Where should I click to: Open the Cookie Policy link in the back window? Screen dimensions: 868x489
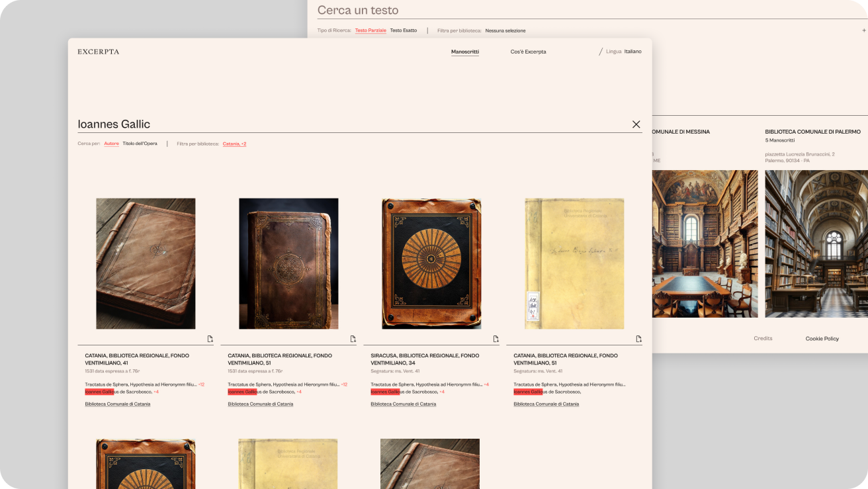[822, 339]
